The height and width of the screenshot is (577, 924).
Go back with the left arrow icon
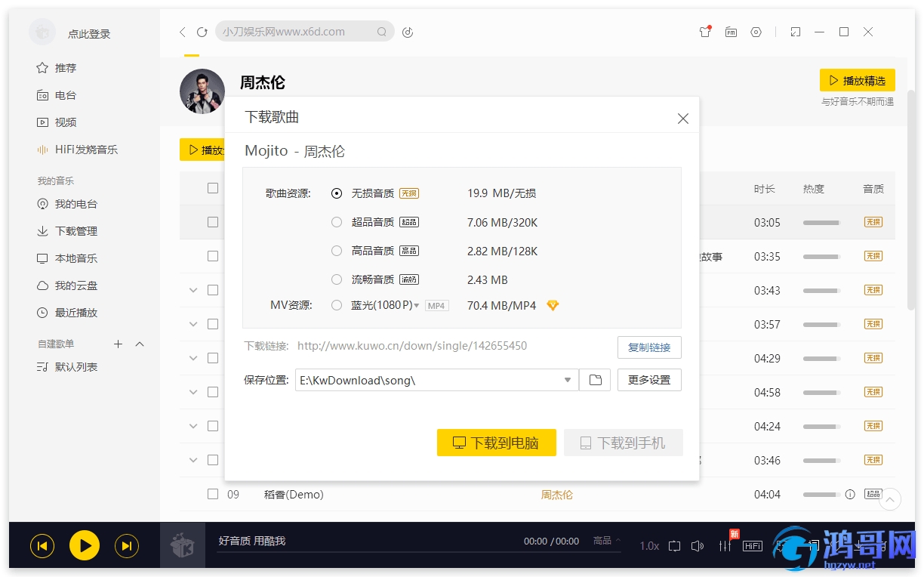click(183, 32)
